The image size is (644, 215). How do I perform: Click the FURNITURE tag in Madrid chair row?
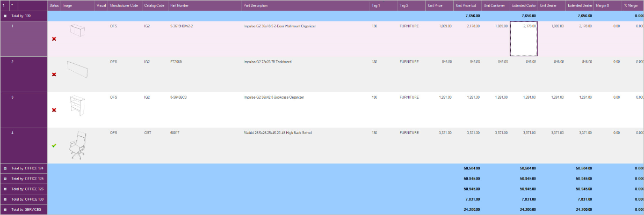(409, 133)
